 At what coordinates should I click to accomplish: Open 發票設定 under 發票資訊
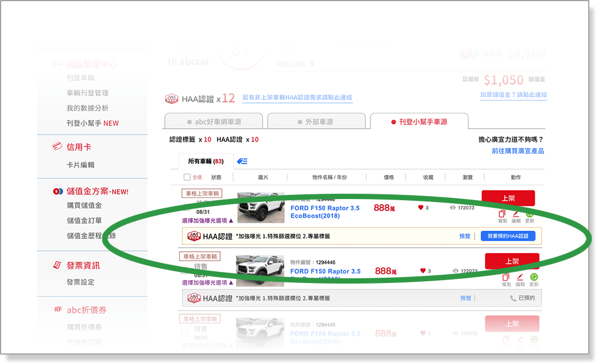[80, 282]
